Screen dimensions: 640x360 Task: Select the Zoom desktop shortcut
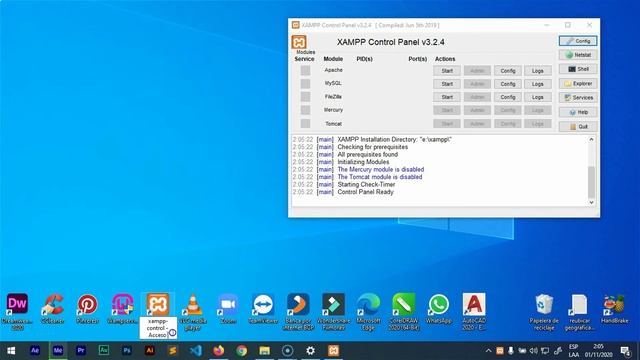[x=228, y=309]
